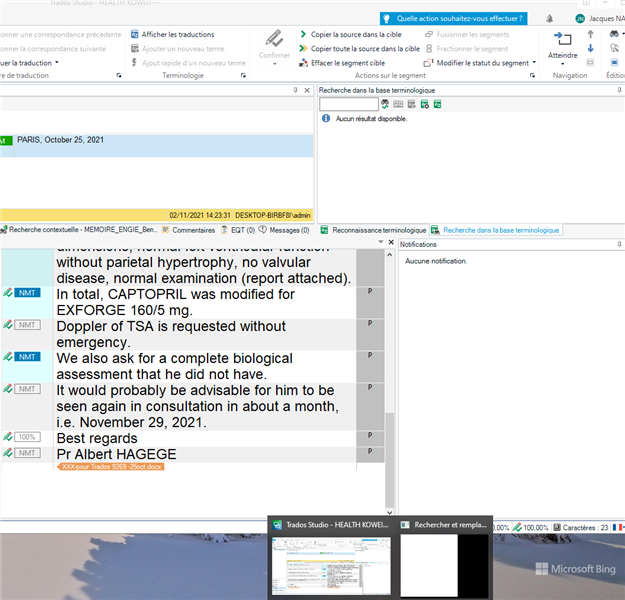Click the editor scrollbar up arrow
Image resolution: width=625 pixels, height=600 pixels.
point(389,254)
